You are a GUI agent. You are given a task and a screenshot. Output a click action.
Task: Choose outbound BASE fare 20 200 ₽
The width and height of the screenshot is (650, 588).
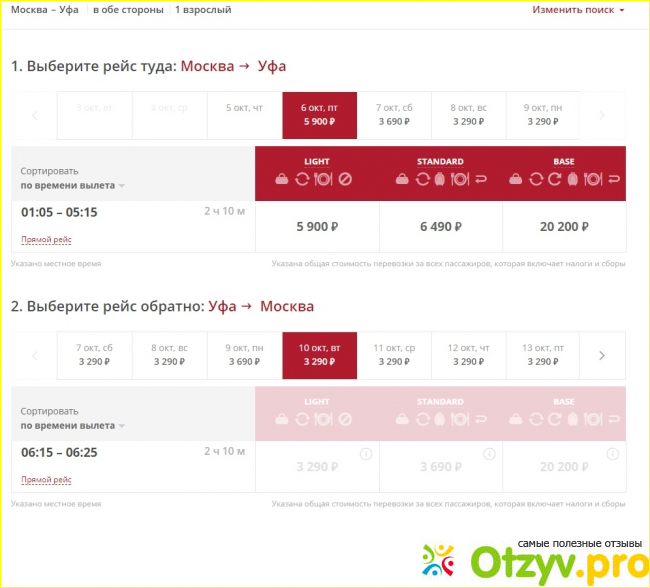(x=564, y=227)
